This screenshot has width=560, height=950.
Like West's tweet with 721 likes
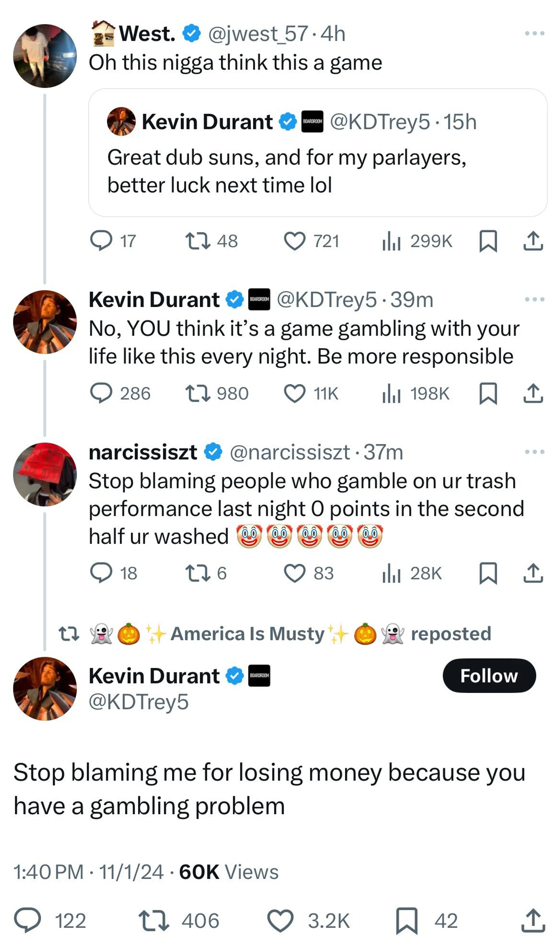[294, 241]
